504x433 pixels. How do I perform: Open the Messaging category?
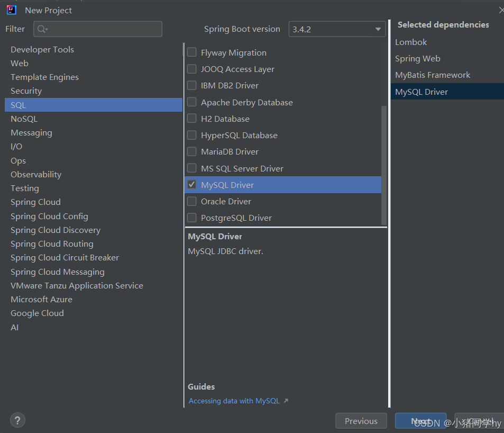(94, 133)
